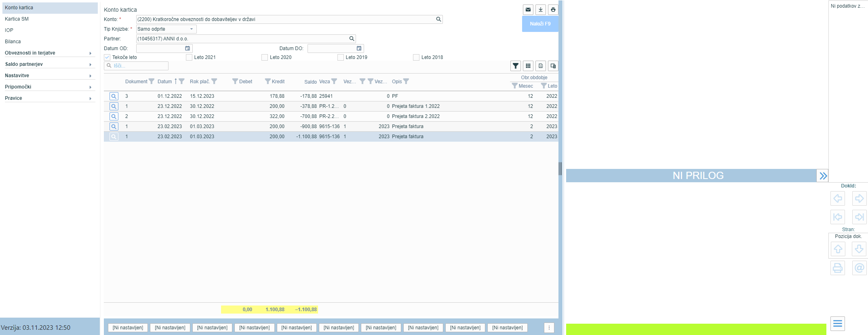Image resolution: width=868 pixels, height=335 pixels.
Task: Click the grid layout icon in the toolbar
Action: (x=528, y=66)
